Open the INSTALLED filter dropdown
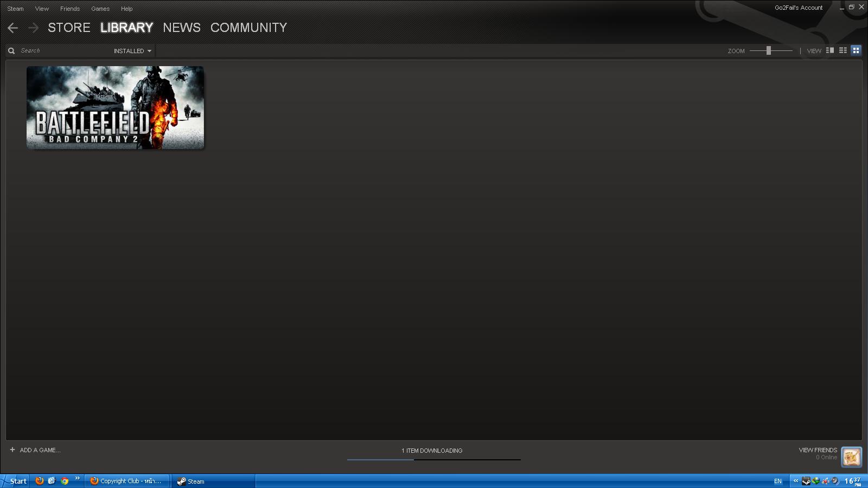The image size is (868, 488). tap(132, 51)
